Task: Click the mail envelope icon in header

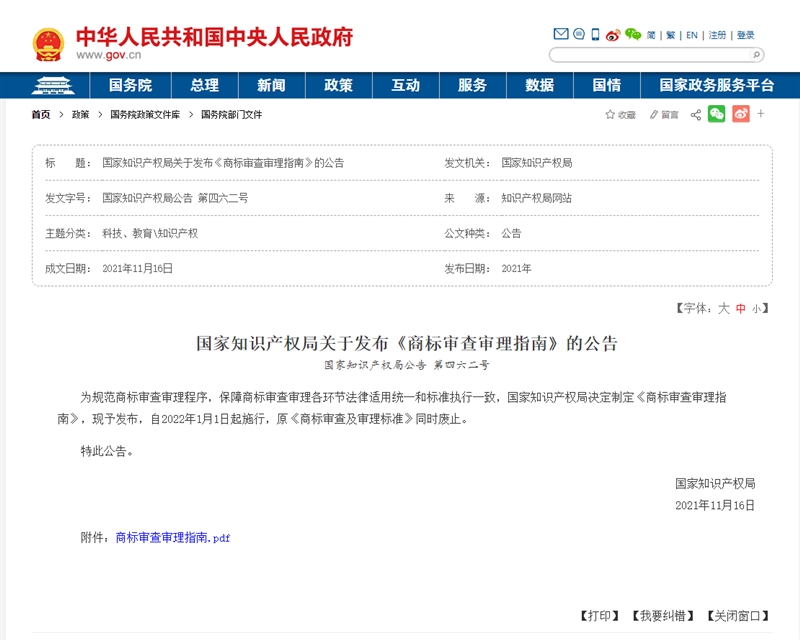Action: pos(561,34)
